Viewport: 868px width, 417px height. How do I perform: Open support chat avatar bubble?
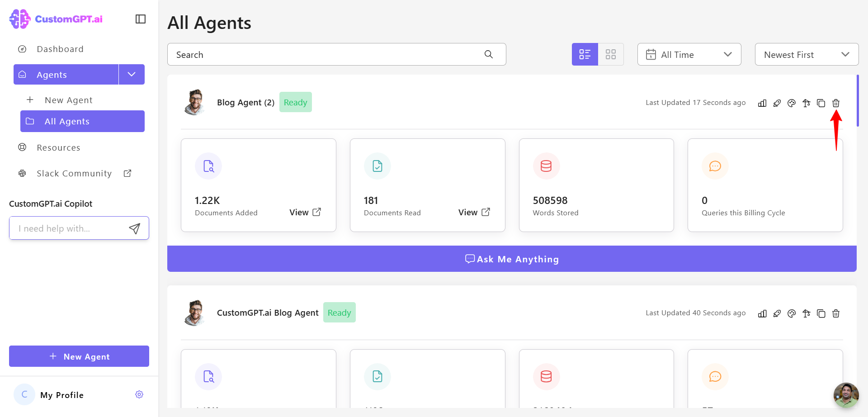[x=846, y=395]
